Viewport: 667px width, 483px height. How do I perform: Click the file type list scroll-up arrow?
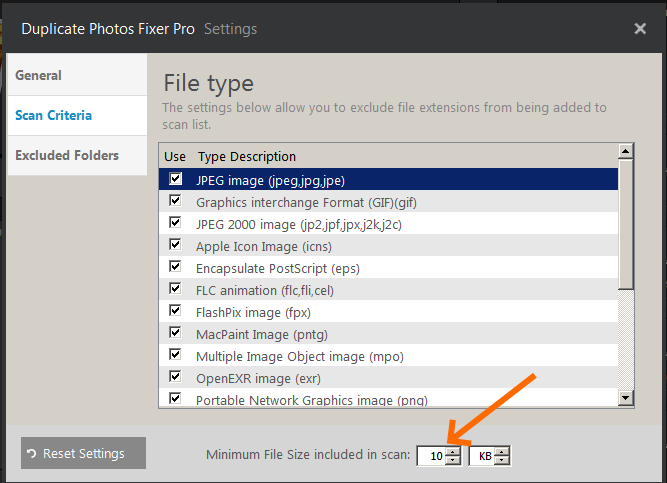(x=626, y=151)
